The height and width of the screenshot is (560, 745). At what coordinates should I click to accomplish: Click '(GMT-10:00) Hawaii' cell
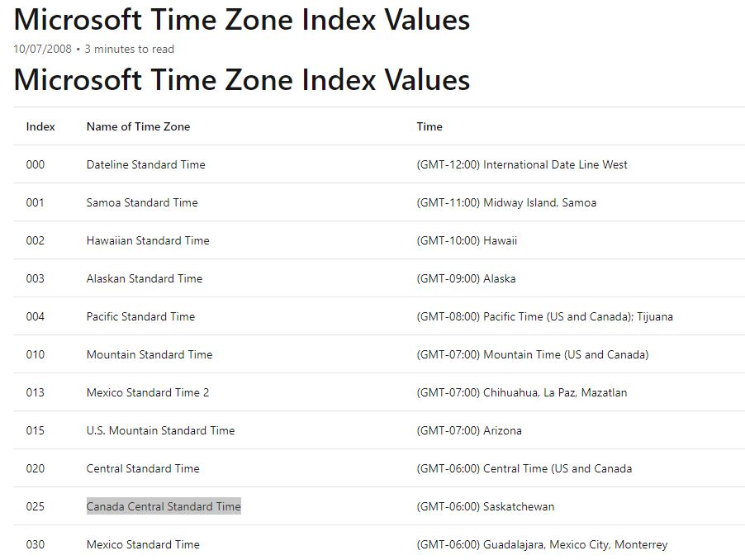(x=467, y=240)
